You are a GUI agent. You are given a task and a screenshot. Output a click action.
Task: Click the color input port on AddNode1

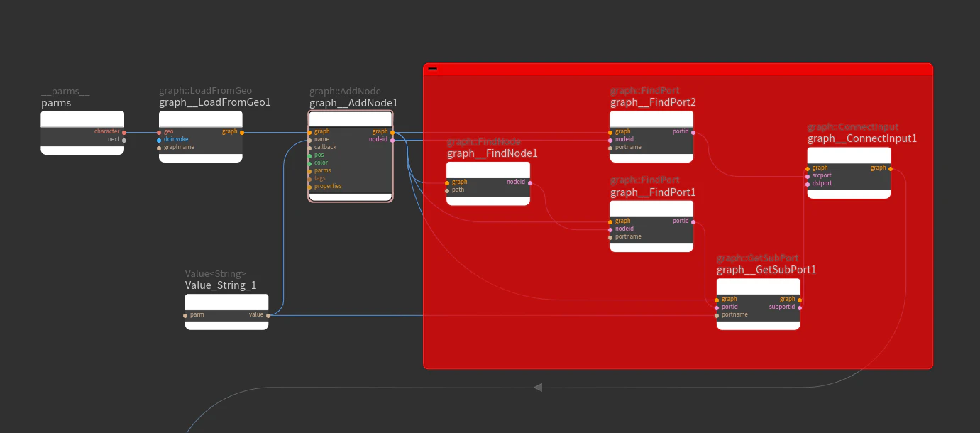click(x=309, y=163)
